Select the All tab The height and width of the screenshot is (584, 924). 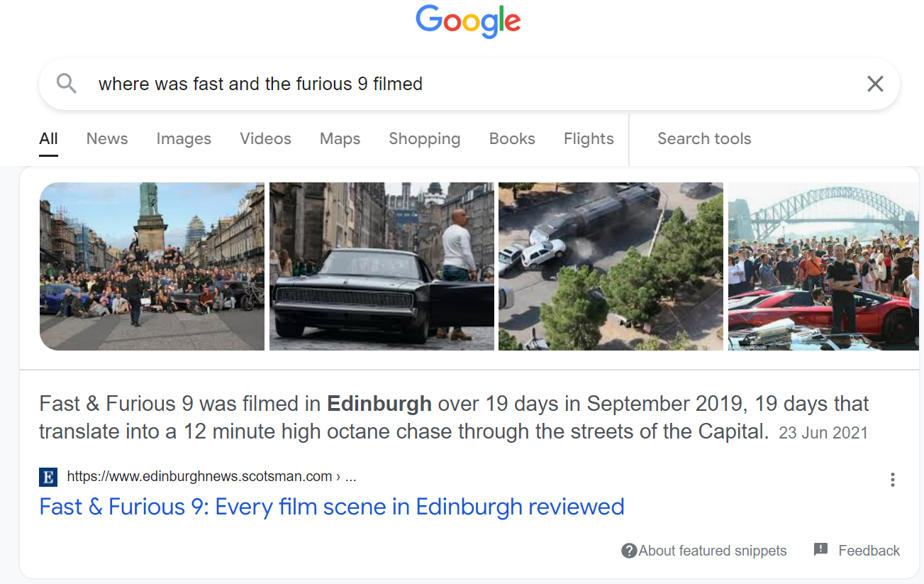[x=48, y=138]
